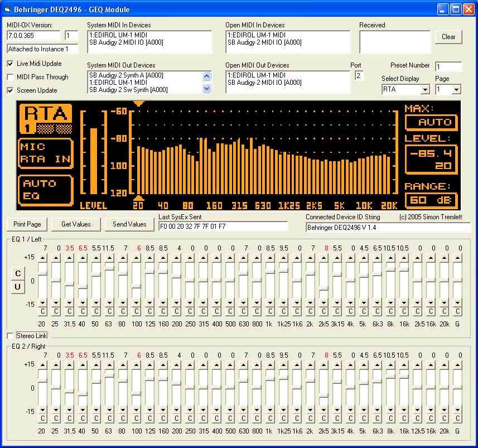478x448 pixels.
Task: Click the Connected Device ID String field
Action: click(x=388, y=228)
